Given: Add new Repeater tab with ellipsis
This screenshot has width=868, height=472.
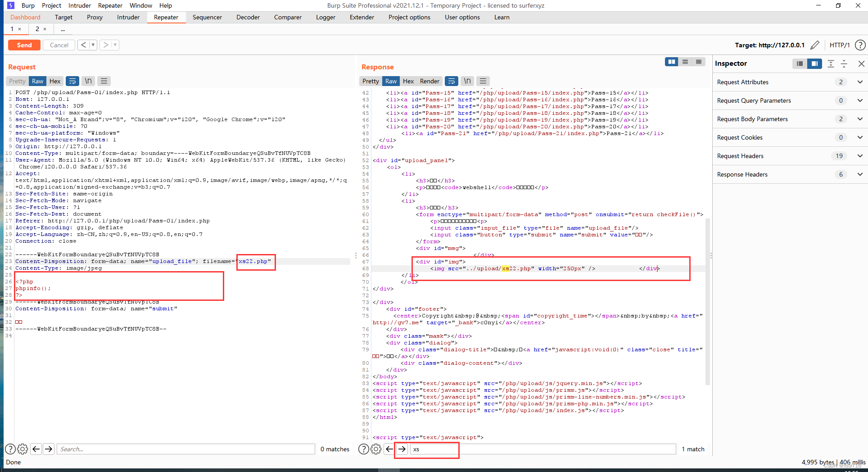Looking at the screenshot, I should tap(63, 29).
